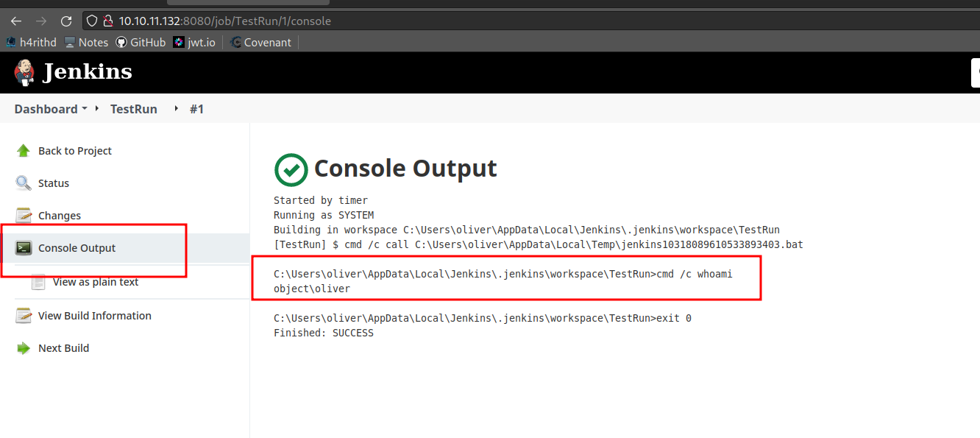This screenshot has height=438, width=980.
Task: Expand the arrow after TestRun breadcrumb
Action: (176, 108)
